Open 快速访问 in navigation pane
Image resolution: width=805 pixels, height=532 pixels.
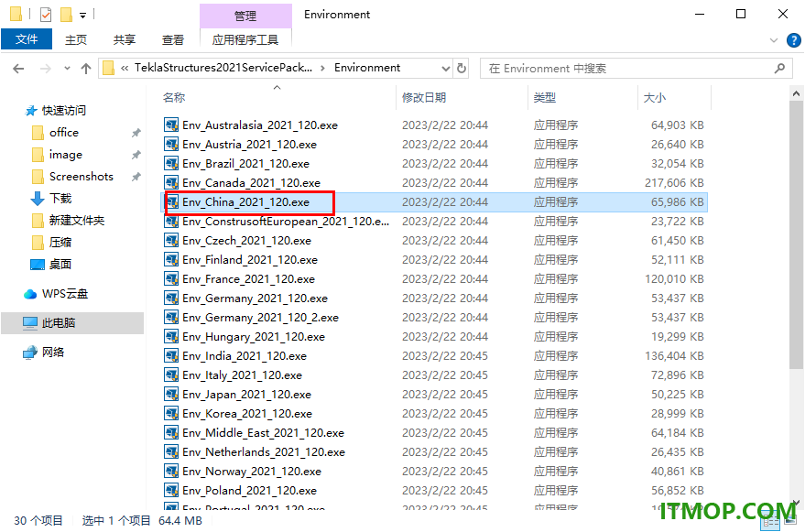[64, 111]
